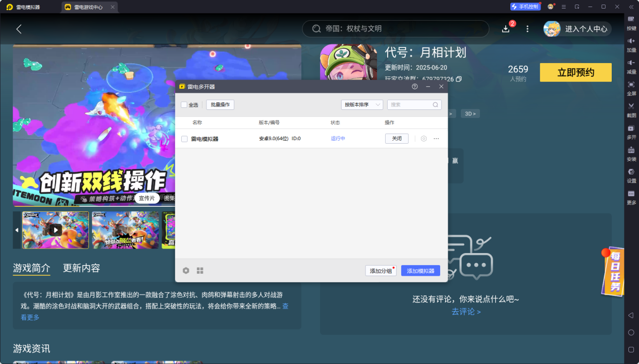This screenshot has width=639, height=364.
Task: Open the 每日任务 floating banner
Action: pyautogui.click(x=613, y=271)
